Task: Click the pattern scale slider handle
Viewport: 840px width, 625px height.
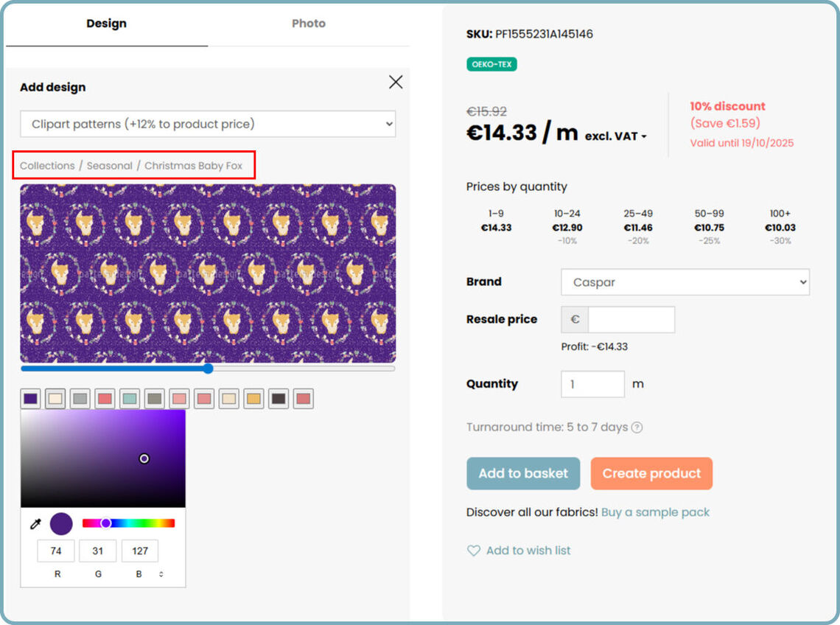Action: (208, 369)
